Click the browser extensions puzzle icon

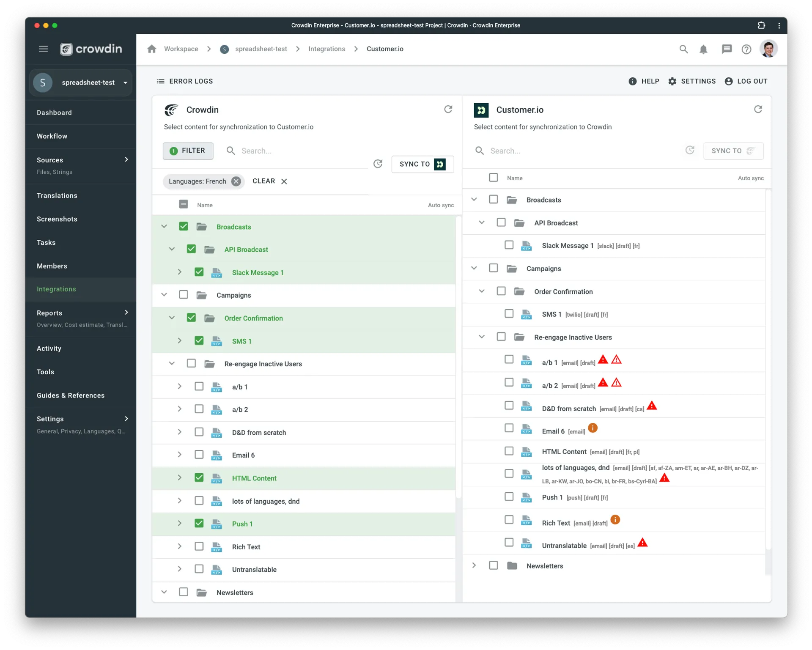[761, 25]
